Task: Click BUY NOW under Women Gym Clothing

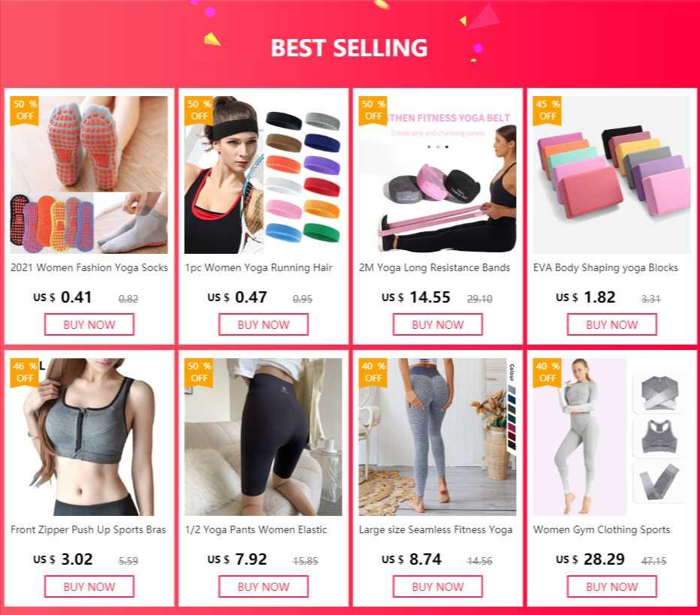Action: 611,586
